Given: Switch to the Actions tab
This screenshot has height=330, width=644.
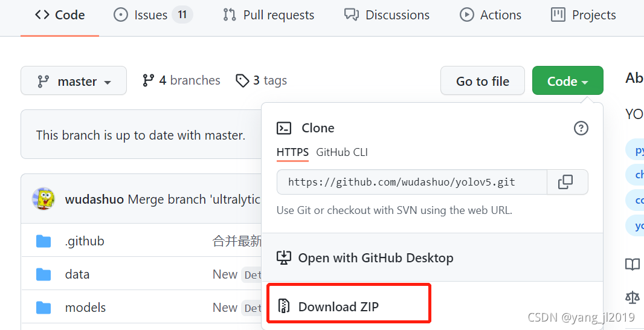Looking at the screenshot, I should click(x=491, y=15).
